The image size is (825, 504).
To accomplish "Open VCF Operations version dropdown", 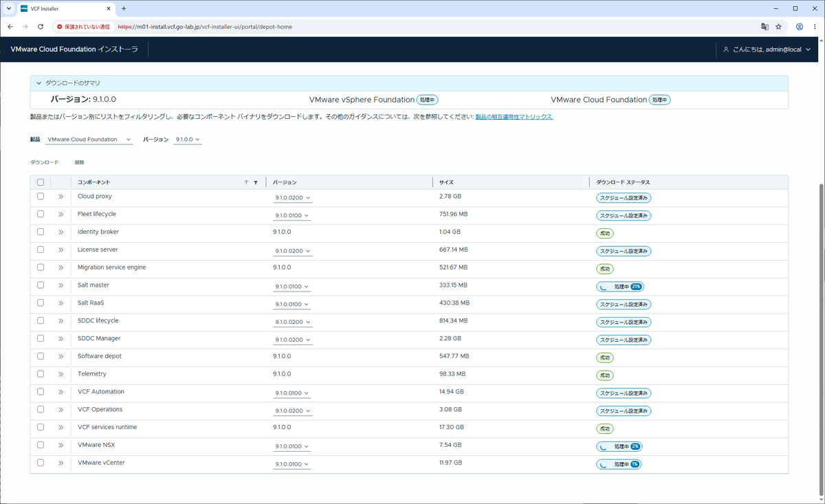I will (293, 411).
